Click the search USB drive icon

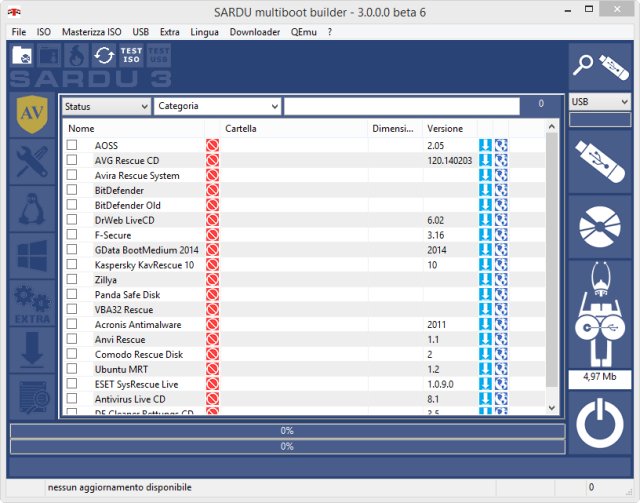coord(600,67)
